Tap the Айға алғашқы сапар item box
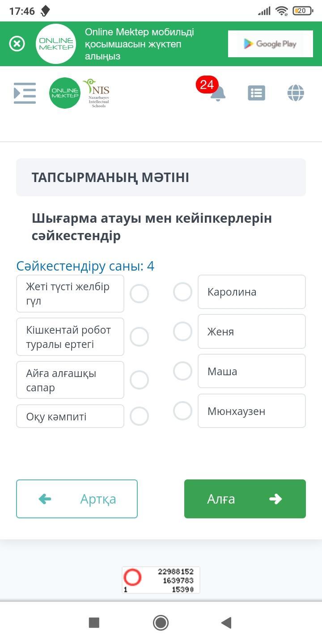This screenshot has height=644, width=322. [70, 380]
